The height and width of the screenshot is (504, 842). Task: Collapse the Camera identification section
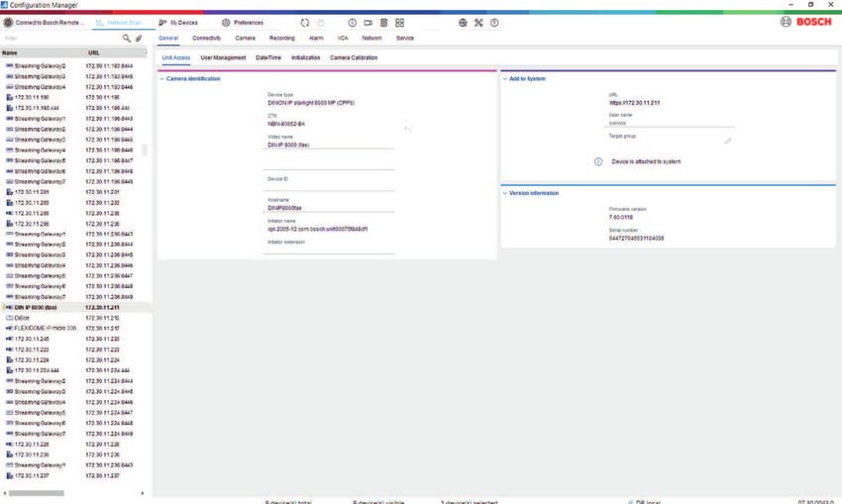[161, 79]
